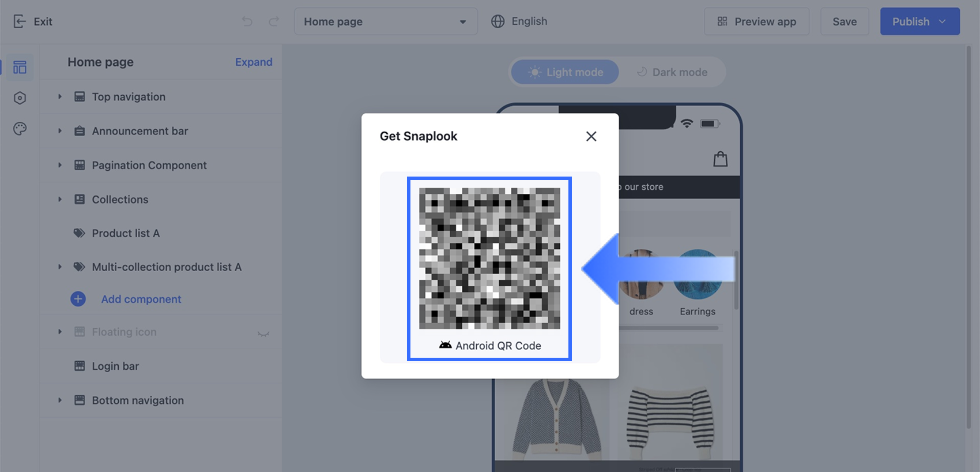Image resolution: width=980 pixels, height=472 pixels.
Task: Click the undo arrow icon
Action: [x=247, y=21]
